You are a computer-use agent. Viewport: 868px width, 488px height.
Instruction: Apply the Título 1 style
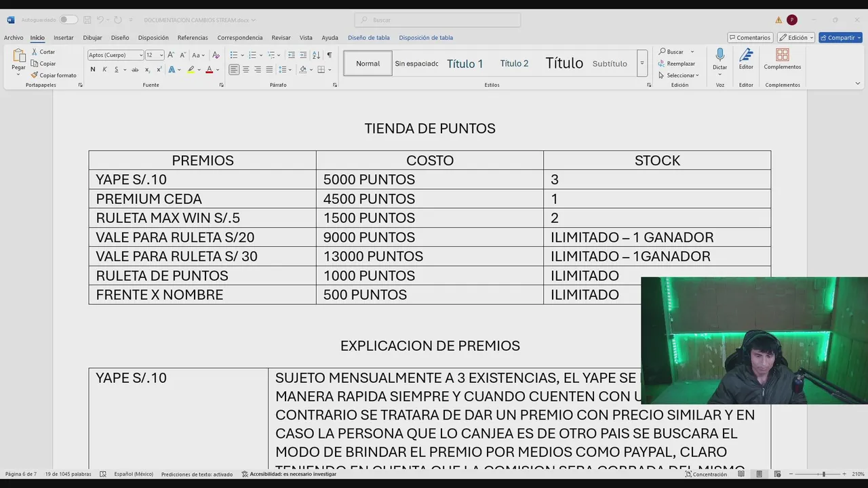465,64
